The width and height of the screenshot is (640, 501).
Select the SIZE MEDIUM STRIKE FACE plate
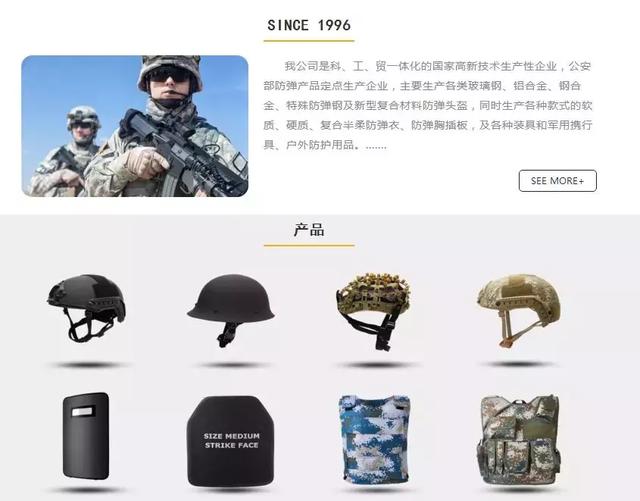tap(231, 441)
